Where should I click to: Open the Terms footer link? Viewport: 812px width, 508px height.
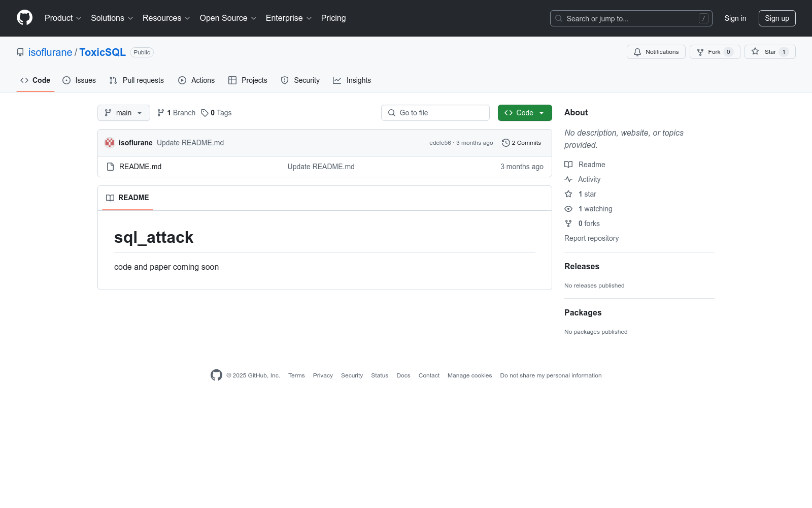pos(296,375)
